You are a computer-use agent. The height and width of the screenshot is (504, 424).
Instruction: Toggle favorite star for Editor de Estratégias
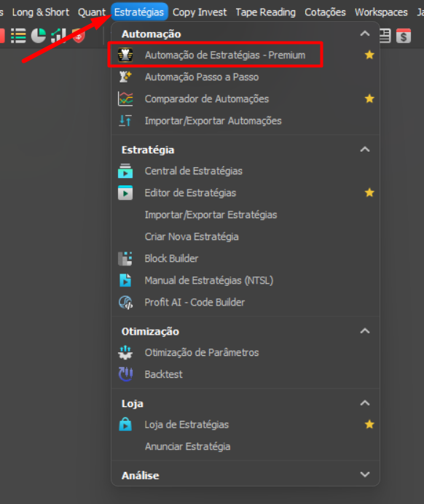click(369, 193)
